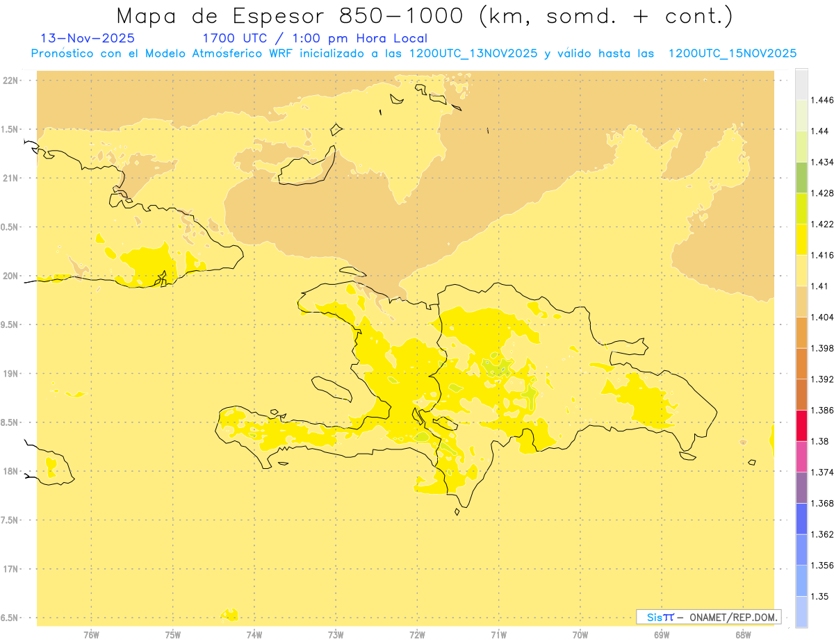
Task: Select the purple colorbar segment
Action: coord(801,488)
